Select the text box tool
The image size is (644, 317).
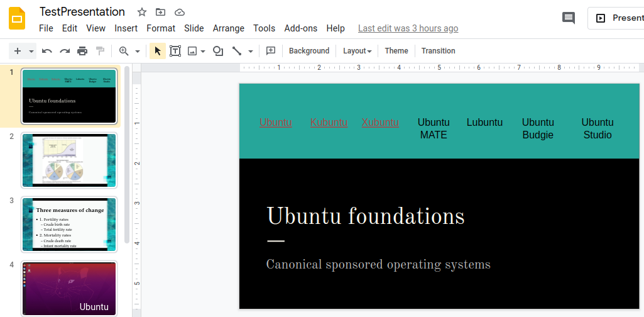[175, 51]
